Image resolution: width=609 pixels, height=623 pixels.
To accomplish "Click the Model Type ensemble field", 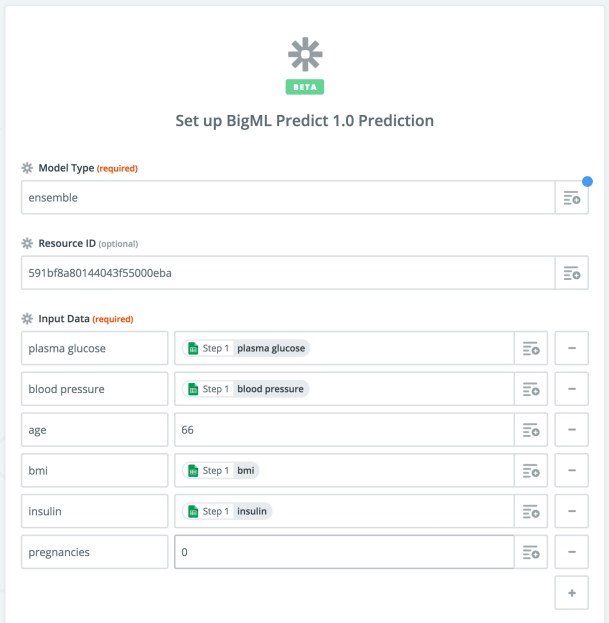I will 288,198.
